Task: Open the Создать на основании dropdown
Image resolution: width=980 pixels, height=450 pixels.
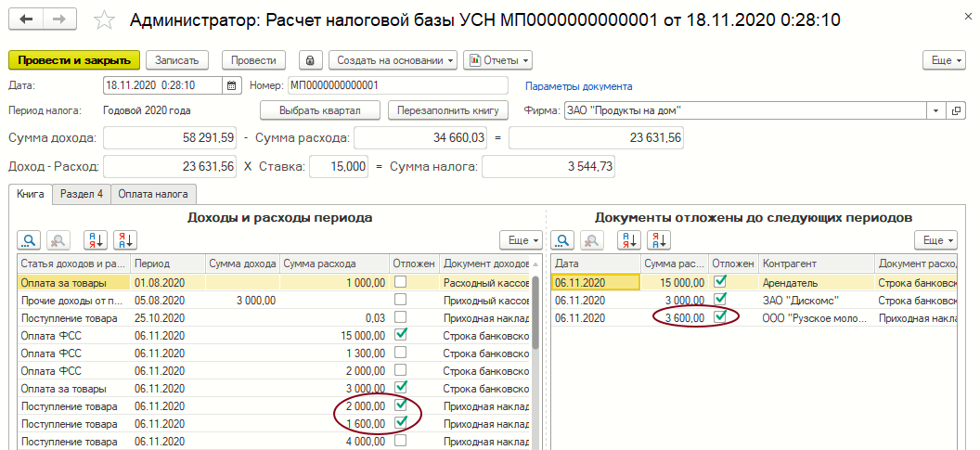Action: (393, 60)
